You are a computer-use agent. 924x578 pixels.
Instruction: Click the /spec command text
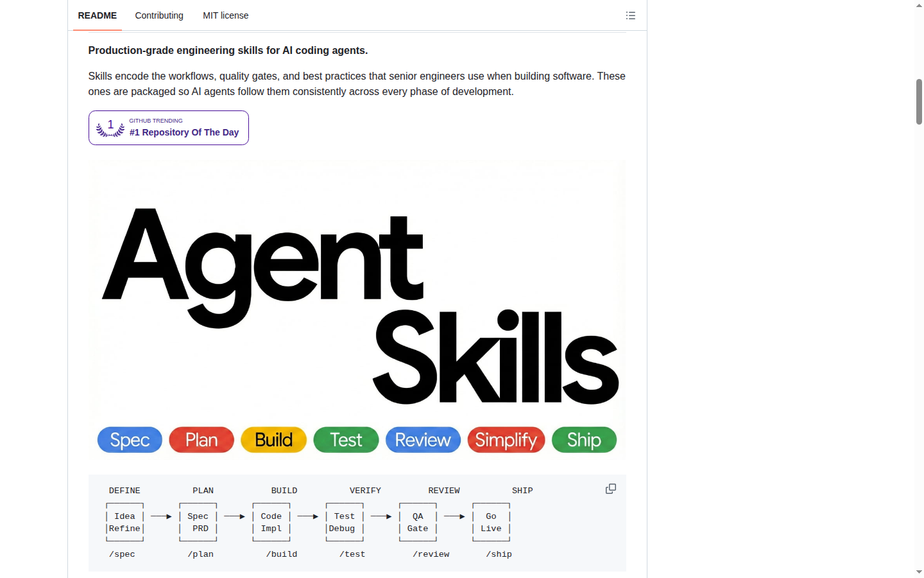[122, 554]
